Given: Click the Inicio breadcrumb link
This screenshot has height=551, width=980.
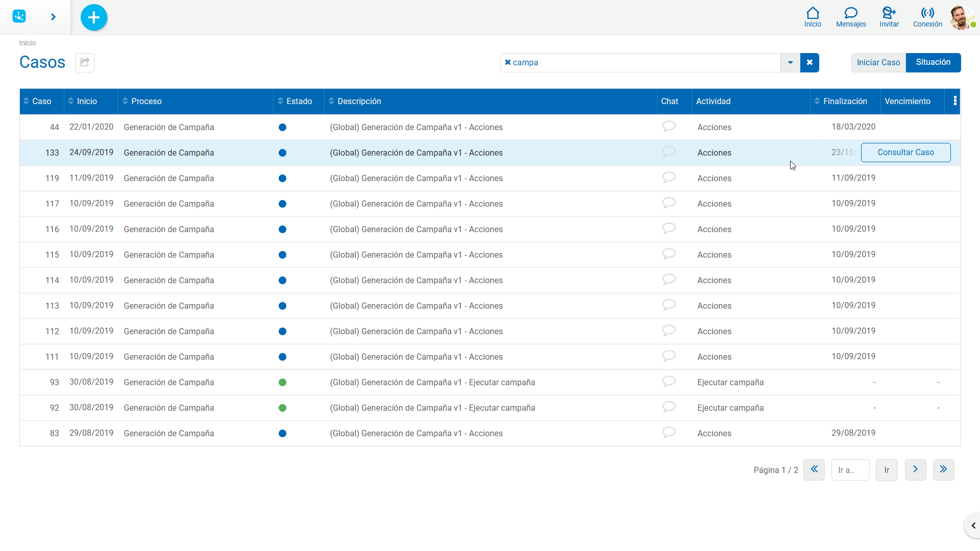Looking at the screenshot, I should 28,43.
